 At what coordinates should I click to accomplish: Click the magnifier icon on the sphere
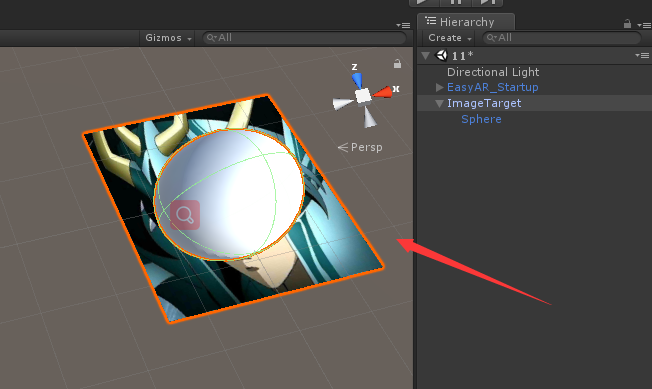(x=185, y=215)
